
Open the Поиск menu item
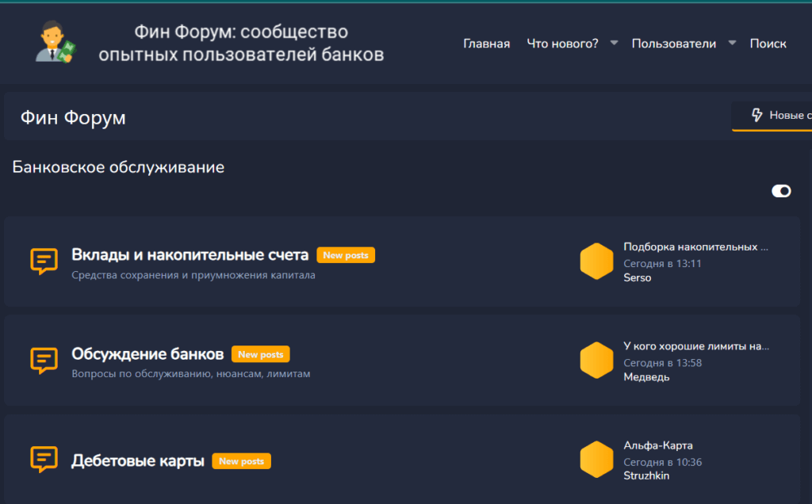768,44
